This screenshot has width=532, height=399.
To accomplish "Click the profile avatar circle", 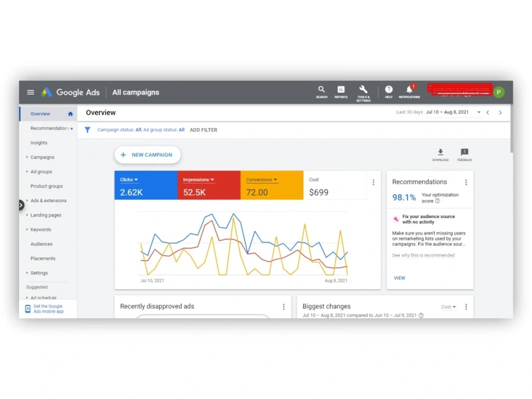I will coord(498,92).
